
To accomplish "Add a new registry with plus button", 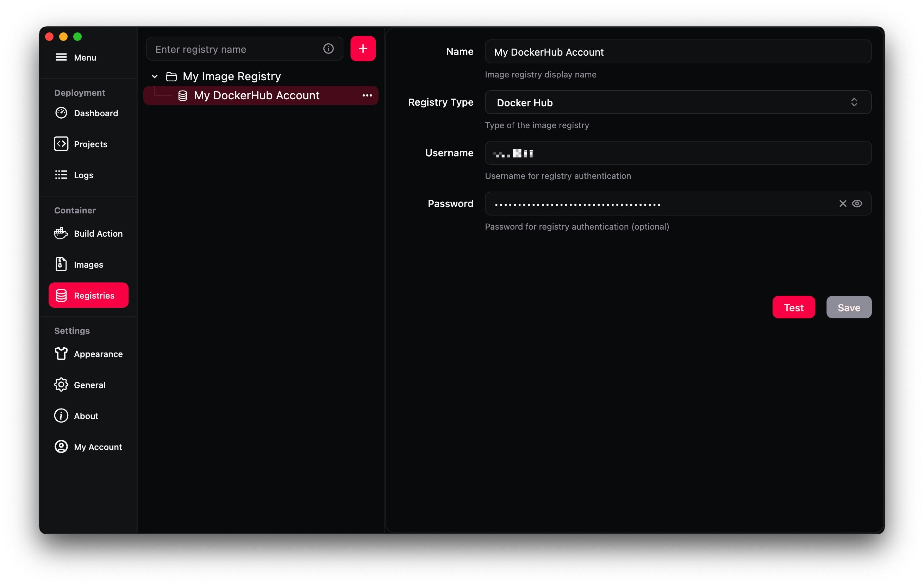I will (362, 48).
